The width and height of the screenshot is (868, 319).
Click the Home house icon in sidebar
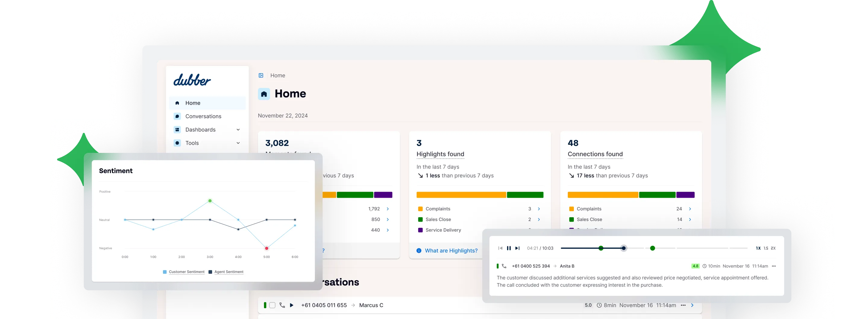tap(177, 103)
